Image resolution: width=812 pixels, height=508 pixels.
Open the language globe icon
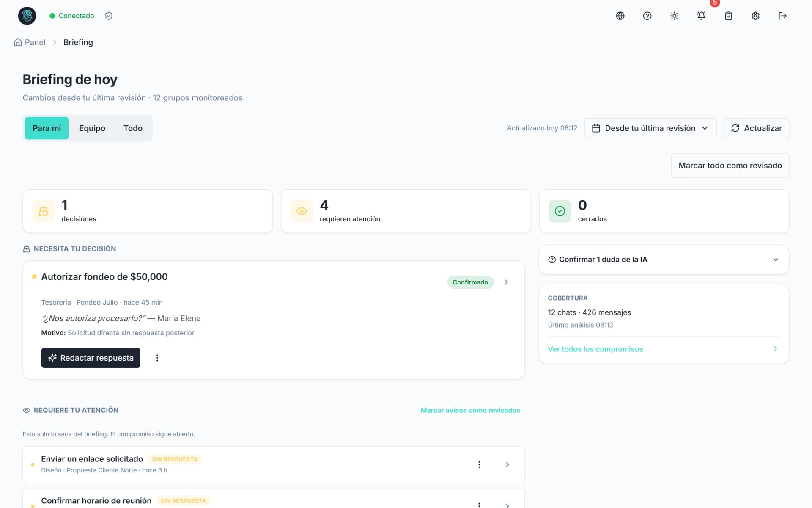(x=620, y=16)
